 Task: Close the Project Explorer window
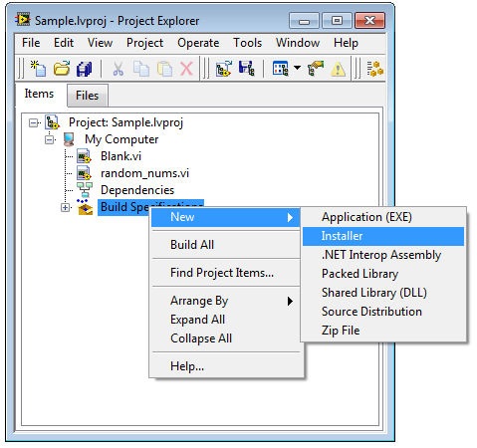(x=369, y=21)
